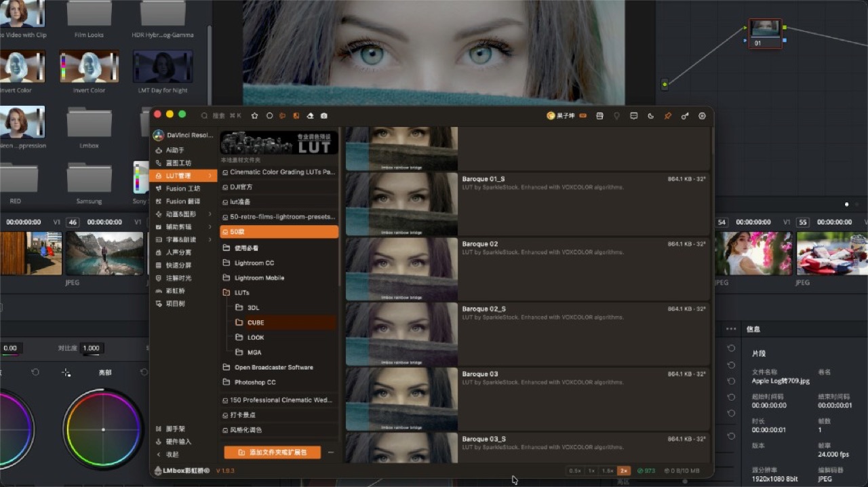
Task: Select the 风格化调色 pack
Action: [x=279, y=430]
